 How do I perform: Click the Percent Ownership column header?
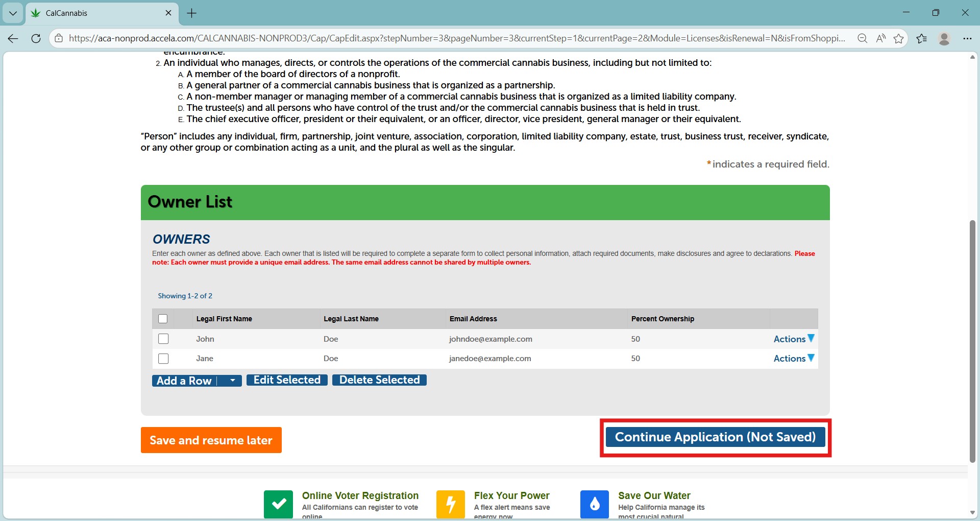(663, 319)
